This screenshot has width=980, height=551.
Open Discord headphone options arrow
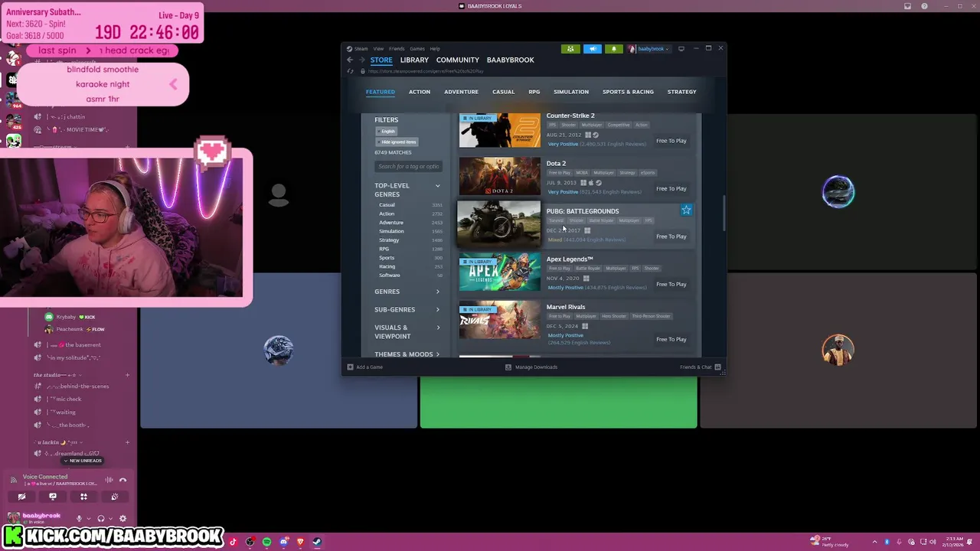point(110,518)
